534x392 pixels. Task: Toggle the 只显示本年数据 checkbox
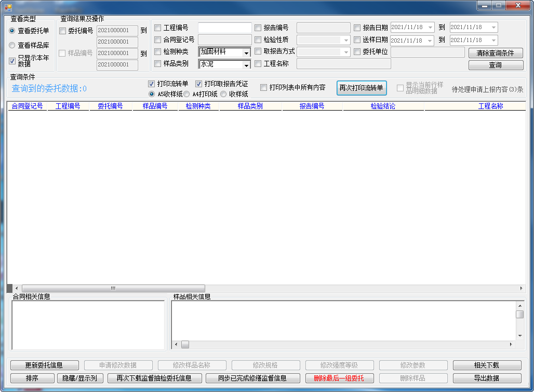click(x=12, y=61)
